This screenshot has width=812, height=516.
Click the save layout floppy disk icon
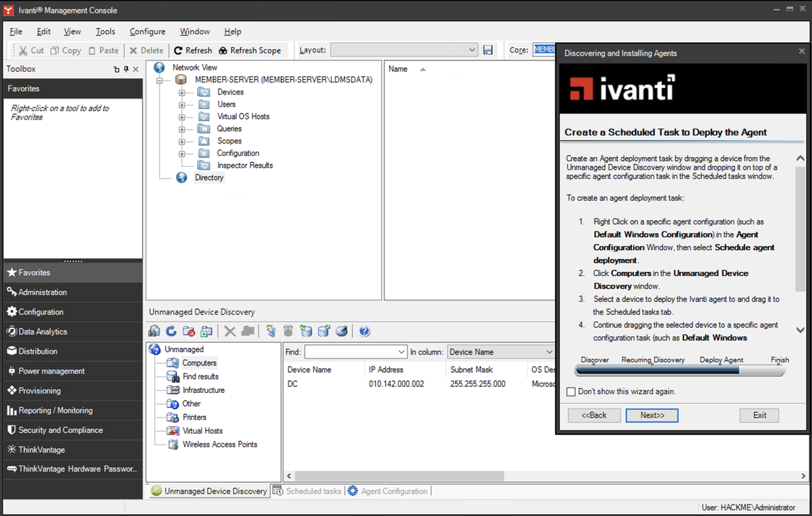pos(488,50)
